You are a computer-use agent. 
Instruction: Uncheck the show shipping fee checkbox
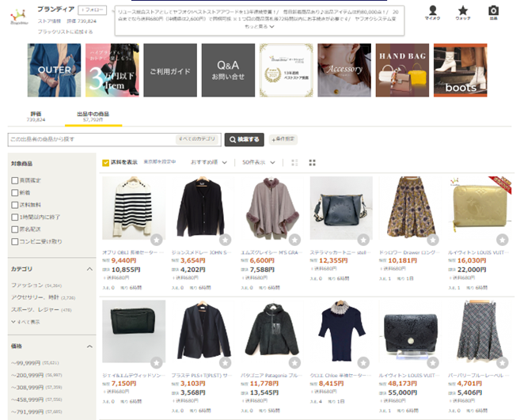(106, 162)
